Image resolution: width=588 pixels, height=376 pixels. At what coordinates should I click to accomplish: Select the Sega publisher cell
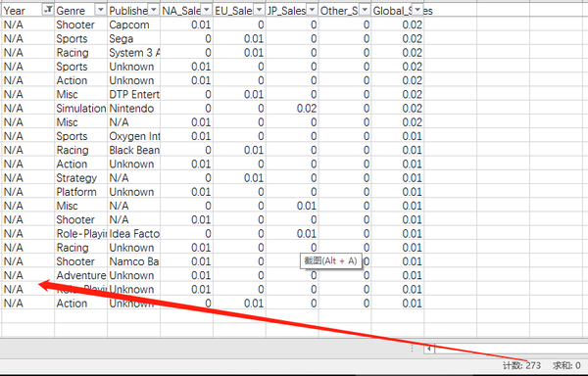pyautogui.click(x=134, y=38)
